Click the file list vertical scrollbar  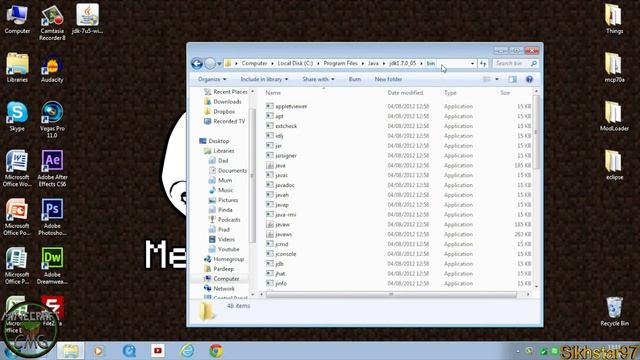tap(536, 133)
